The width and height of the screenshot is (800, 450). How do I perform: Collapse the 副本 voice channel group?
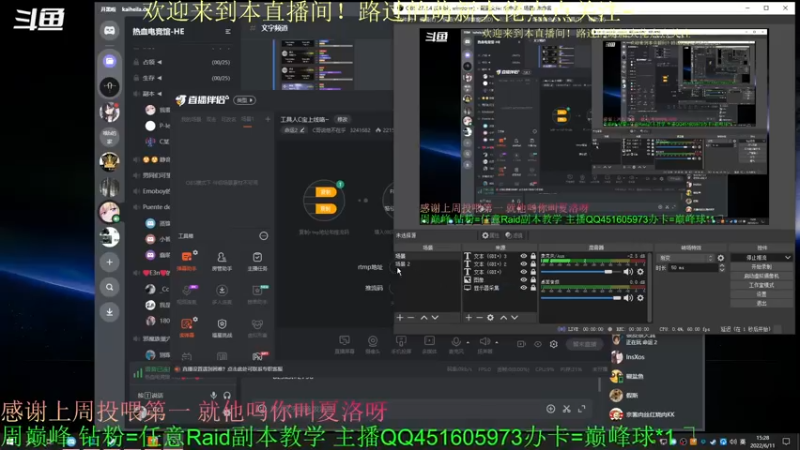[159, 94]
